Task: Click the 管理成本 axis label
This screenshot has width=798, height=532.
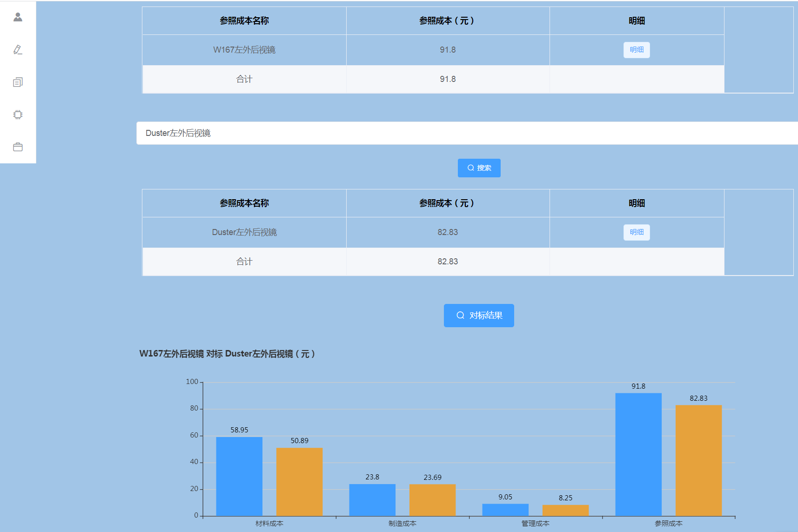Action: click(x=536, y=524)
